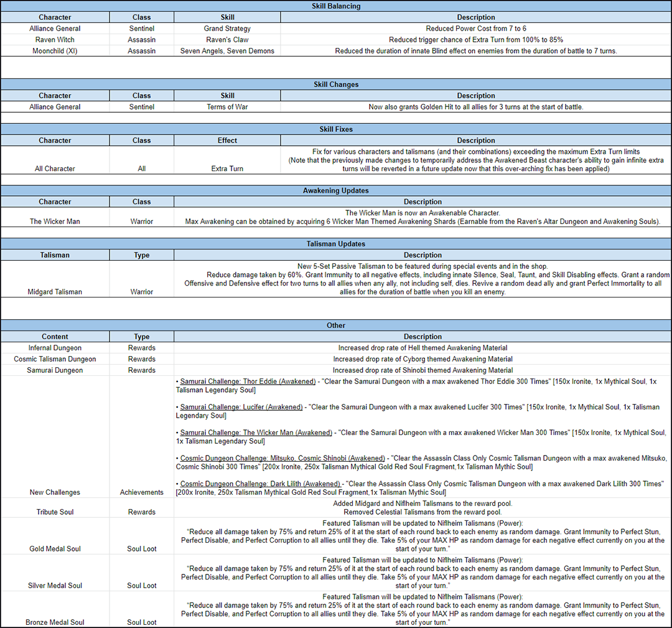Viewport: 672px width, 628px height.
Task: Select the Infernal Dungeon content cell
Action: point(55,348)
